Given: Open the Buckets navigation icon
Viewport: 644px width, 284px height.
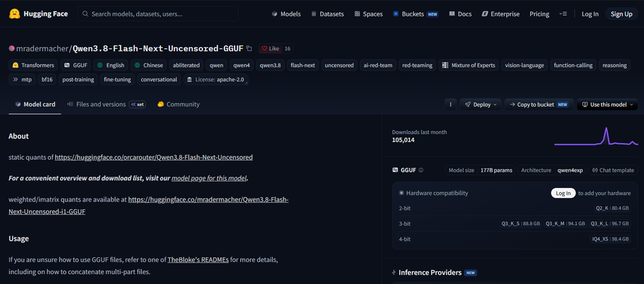Looking at the screenshot, I should coord(396,14).
